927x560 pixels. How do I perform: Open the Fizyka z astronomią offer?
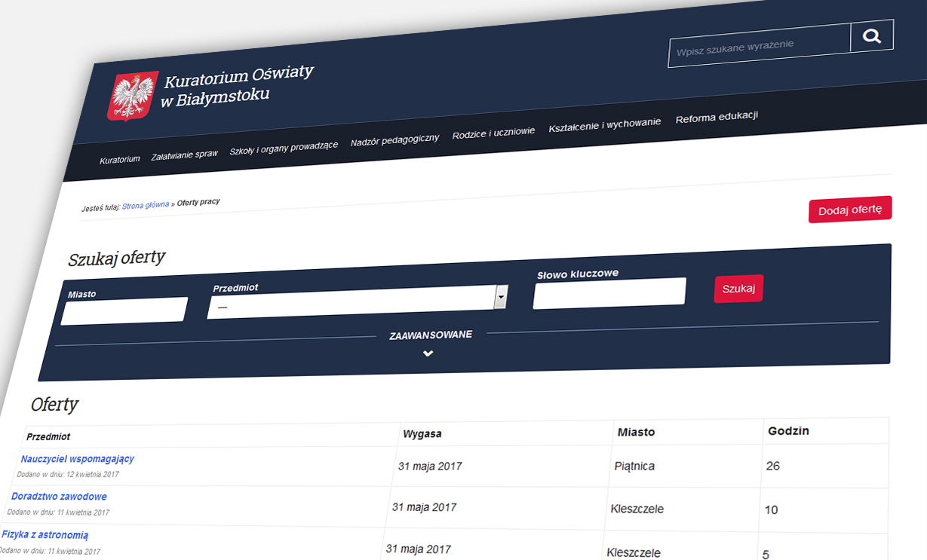coord(45,535)
